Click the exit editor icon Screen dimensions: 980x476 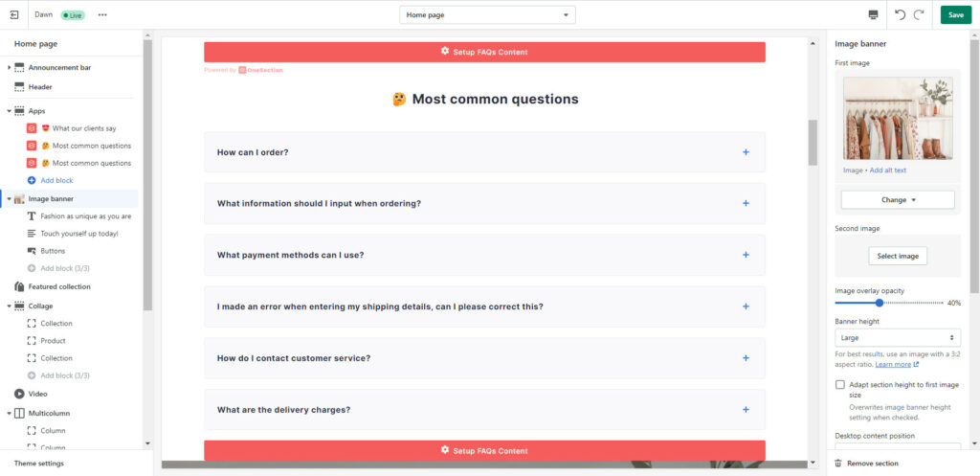point(14,15)
